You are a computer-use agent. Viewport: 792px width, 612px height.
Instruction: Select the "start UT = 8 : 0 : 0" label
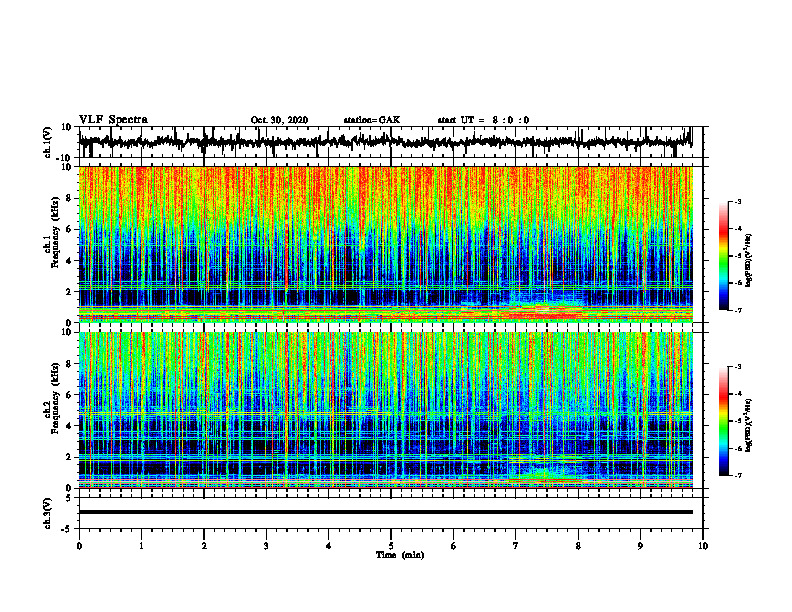483,120
